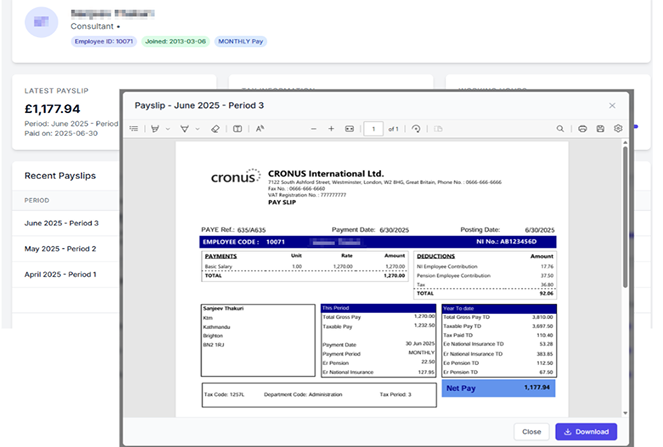Click the Download button
This screenshot has height=447, width=663.
point(586,432)
